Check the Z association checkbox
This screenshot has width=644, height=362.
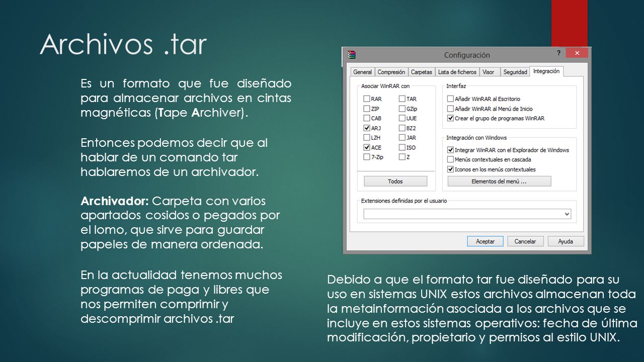coord(402,157)
